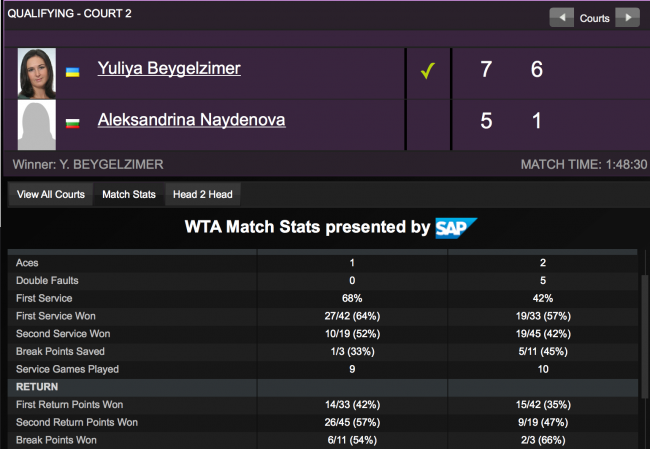Screen dimensions: 650x449
Task: Click the RETURN section header row
Action: point(320,387)
